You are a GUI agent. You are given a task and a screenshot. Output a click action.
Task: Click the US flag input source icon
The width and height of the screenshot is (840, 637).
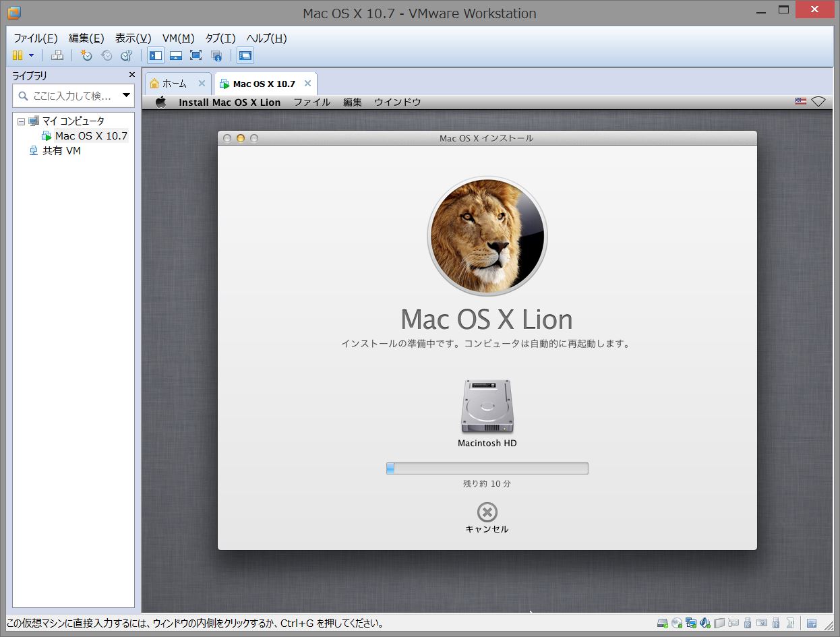pyautogui.click(x=801, y=102)
